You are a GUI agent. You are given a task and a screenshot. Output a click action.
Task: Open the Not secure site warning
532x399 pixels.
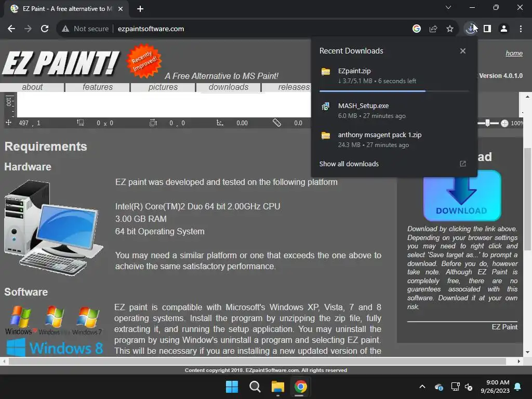85,29
